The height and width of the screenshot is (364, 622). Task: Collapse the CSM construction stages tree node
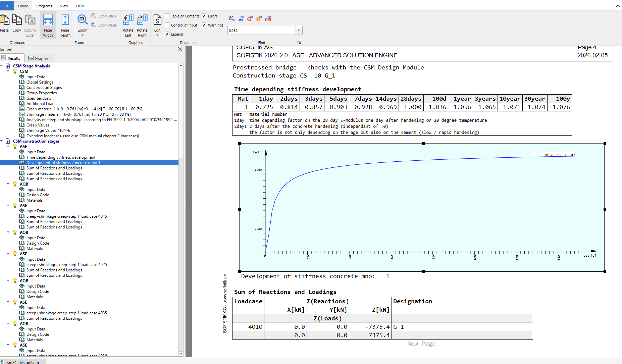(x=2, y=141)
